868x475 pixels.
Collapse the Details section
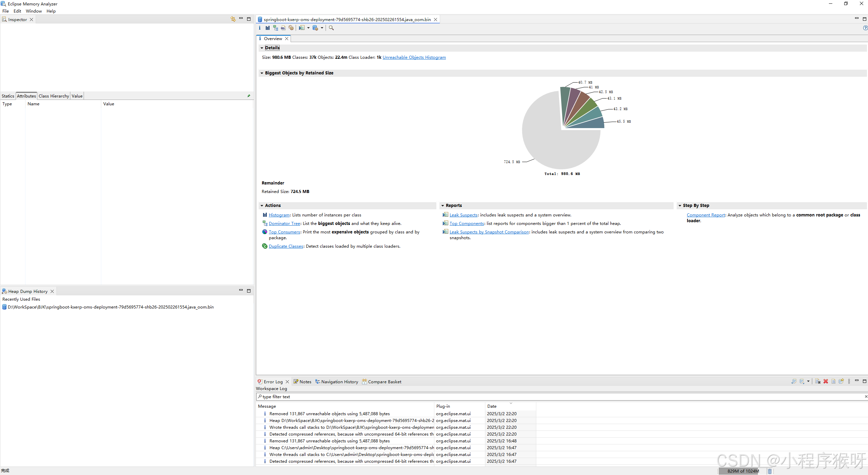tap(262, 48)
